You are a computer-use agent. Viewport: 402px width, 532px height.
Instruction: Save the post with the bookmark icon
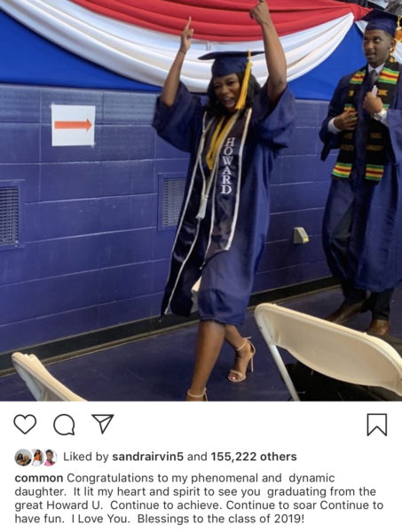[x=377, y=425]
